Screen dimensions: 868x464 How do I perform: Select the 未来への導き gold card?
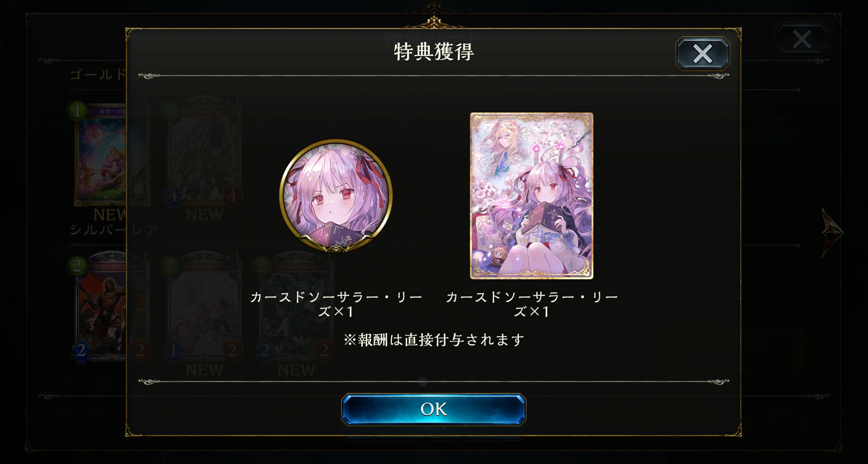point(102,154)
